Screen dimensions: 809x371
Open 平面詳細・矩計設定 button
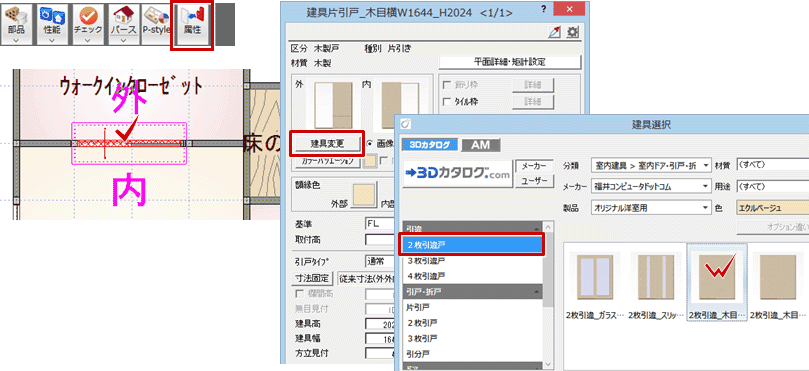point(510,62)
